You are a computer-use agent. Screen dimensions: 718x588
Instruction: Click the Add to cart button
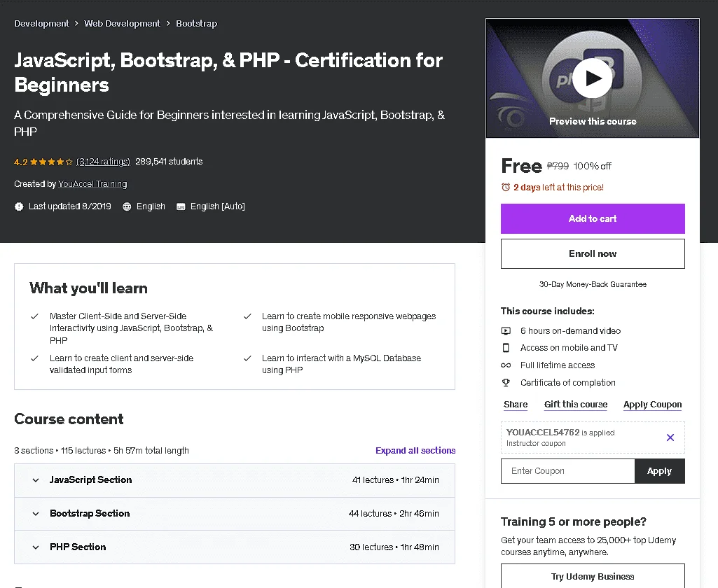[x=593, y=218]
